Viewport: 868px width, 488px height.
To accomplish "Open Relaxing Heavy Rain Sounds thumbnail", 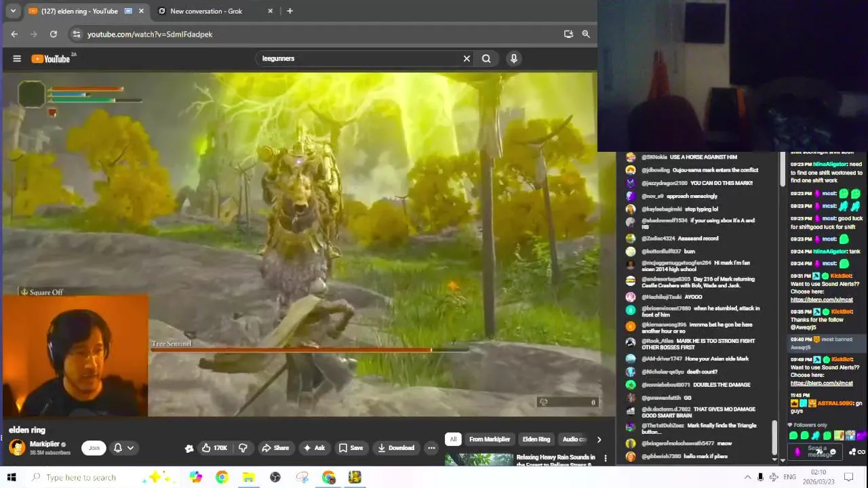I will [x=479, y=460].
